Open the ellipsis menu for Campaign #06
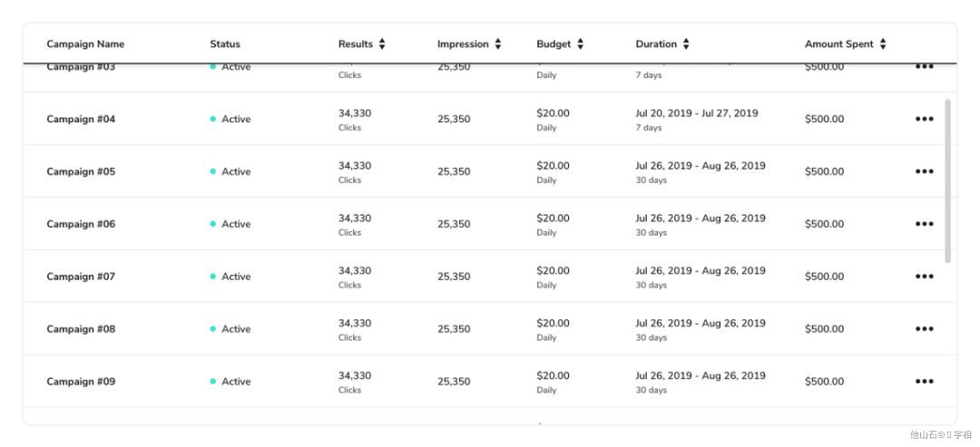 click(924, 224)
